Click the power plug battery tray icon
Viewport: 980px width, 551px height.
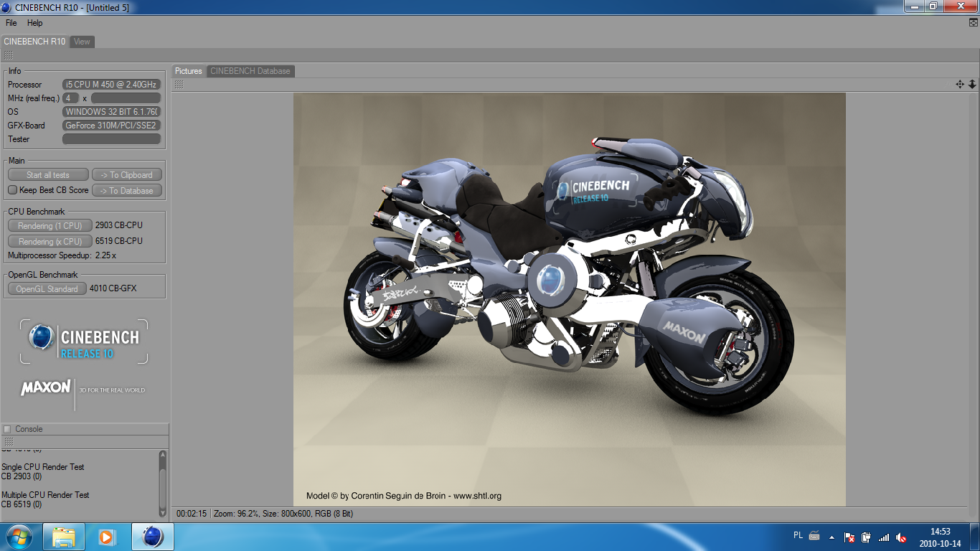(x=867, y=537)
